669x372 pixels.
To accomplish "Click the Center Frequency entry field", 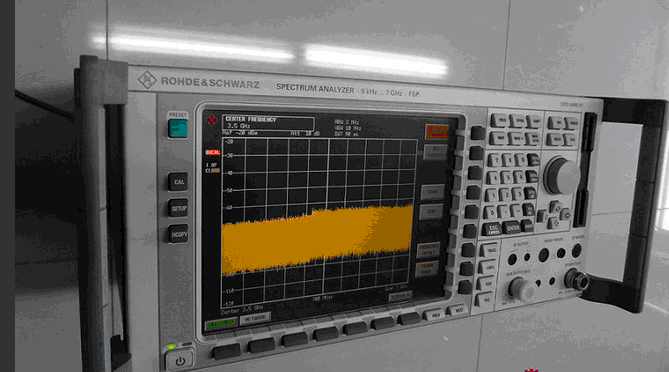I will click(x=268, y=123).
